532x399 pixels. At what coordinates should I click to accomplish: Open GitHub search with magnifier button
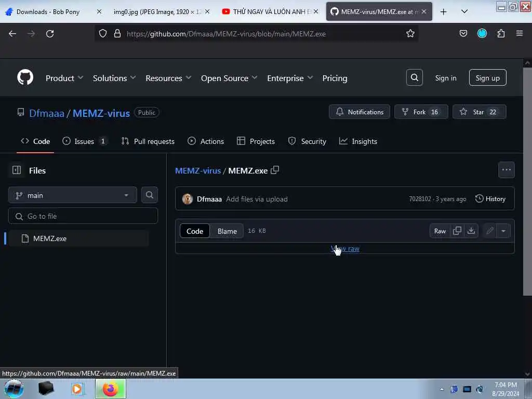pyautogui.click(x=414, y=78)
